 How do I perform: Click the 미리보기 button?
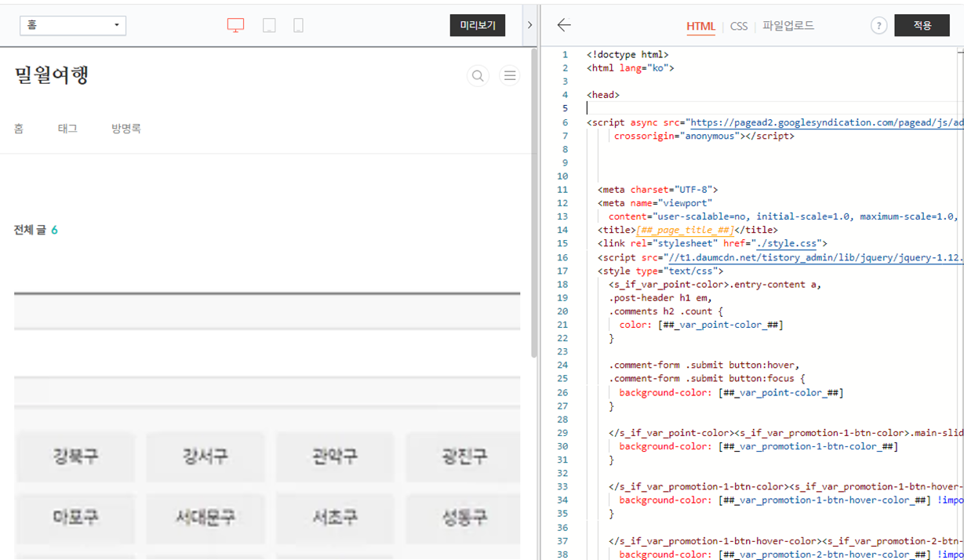coord(478,25)
